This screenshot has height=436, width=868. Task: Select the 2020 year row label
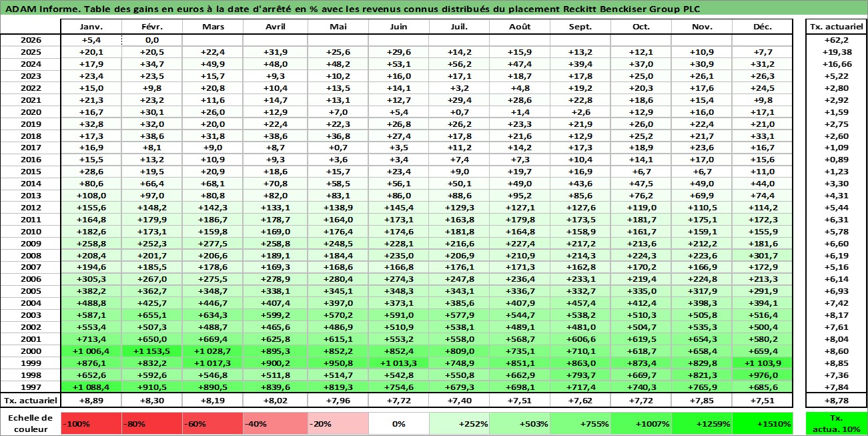(30, 112)
